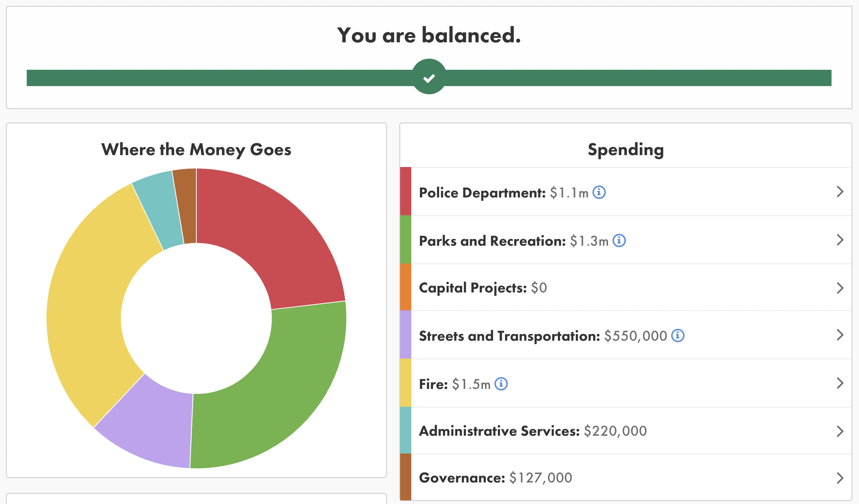Open the Governance row chevron
859x504 pixels.
click(x=840, y=478)
